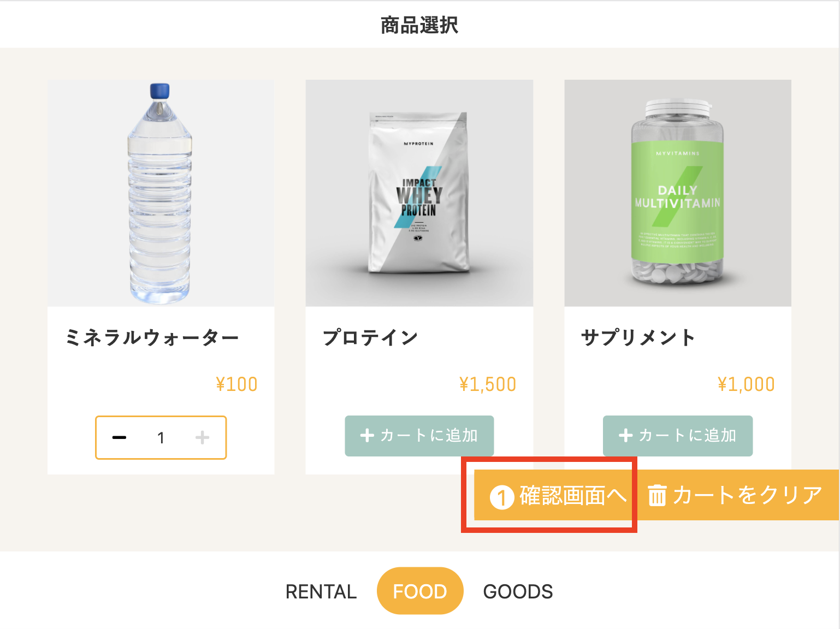This screenshot has width=840, height=629.
Task: Select the FOOD tab
Action: pos(419,591)
